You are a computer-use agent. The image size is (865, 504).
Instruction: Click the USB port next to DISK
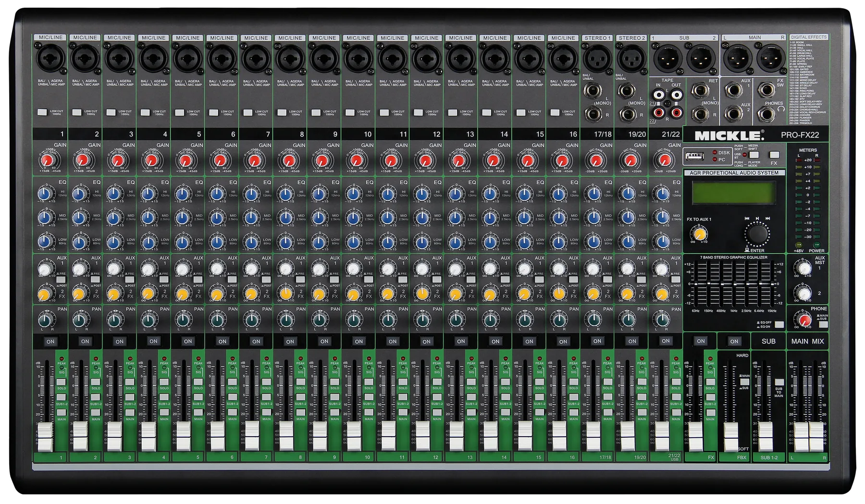click(694, 156)
